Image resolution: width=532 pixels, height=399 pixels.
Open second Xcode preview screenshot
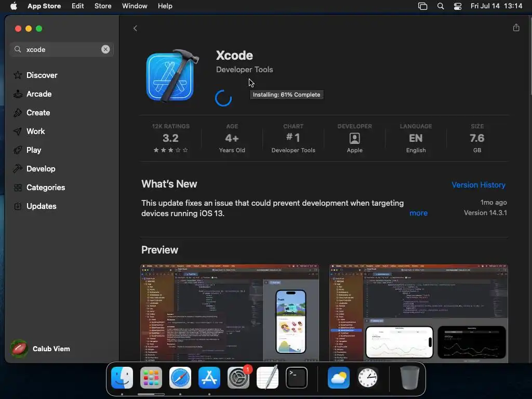(419, 313)
